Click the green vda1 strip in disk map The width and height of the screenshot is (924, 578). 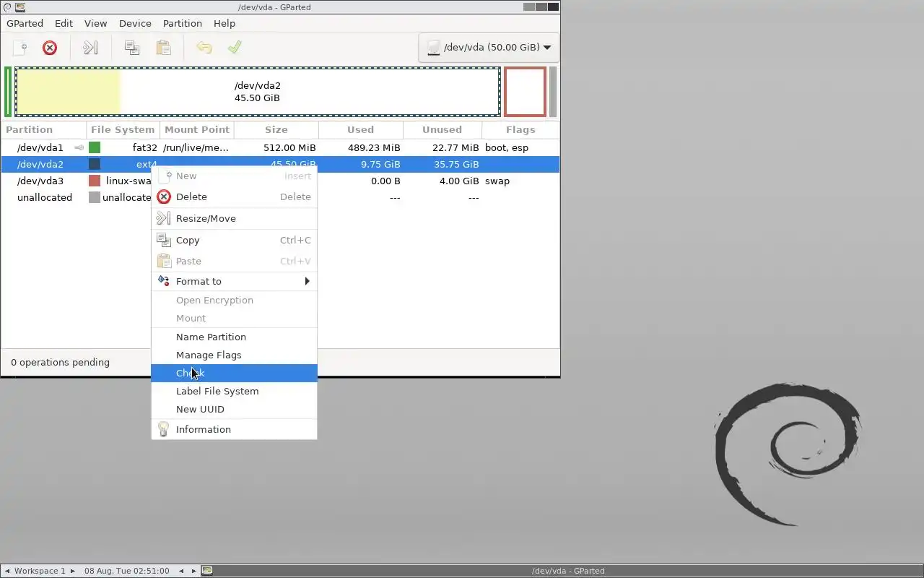(8, 92)
